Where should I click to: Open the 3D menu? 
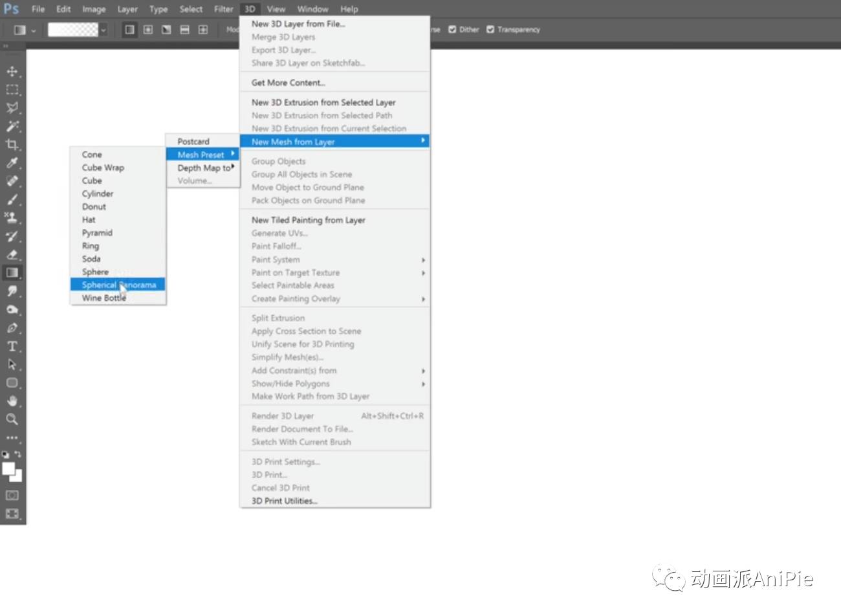click(x=250, y=9)
